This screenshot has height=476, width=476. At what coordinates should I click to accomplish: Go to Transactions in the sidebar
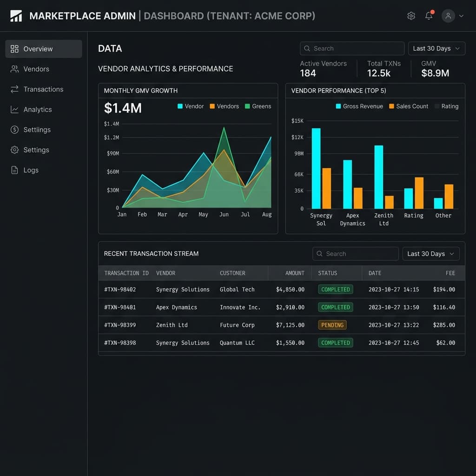click(x=44, y=89)
